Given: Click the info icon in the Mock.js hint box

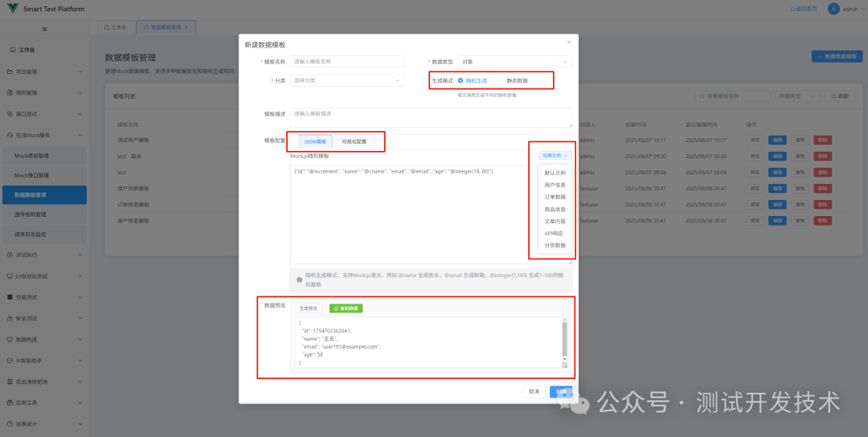Looking at the screenshot, I should click(x=300, y=279).
